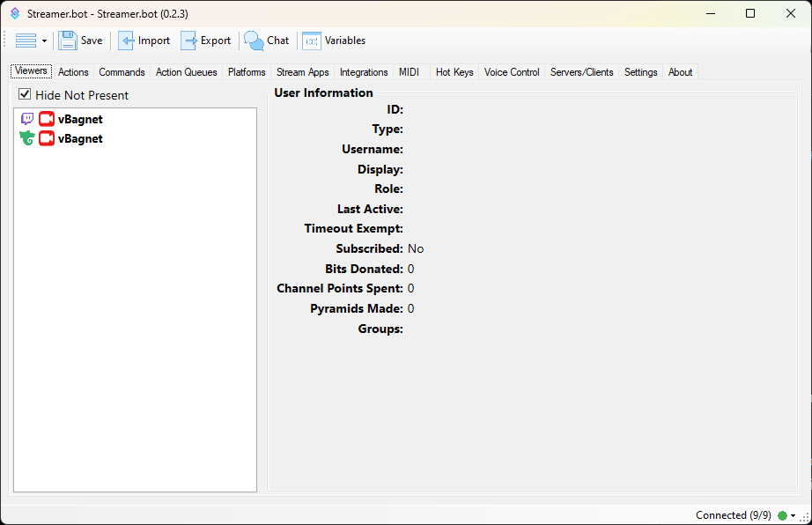
Task: Open the Chat speech bubbles icon
Action: point(254,41)
